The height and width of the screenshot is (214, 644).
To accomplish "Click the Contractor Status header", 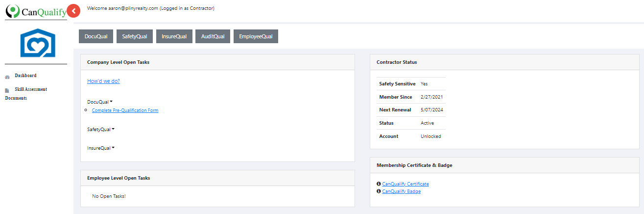I will pyautogui.click(x=504, y=62).
